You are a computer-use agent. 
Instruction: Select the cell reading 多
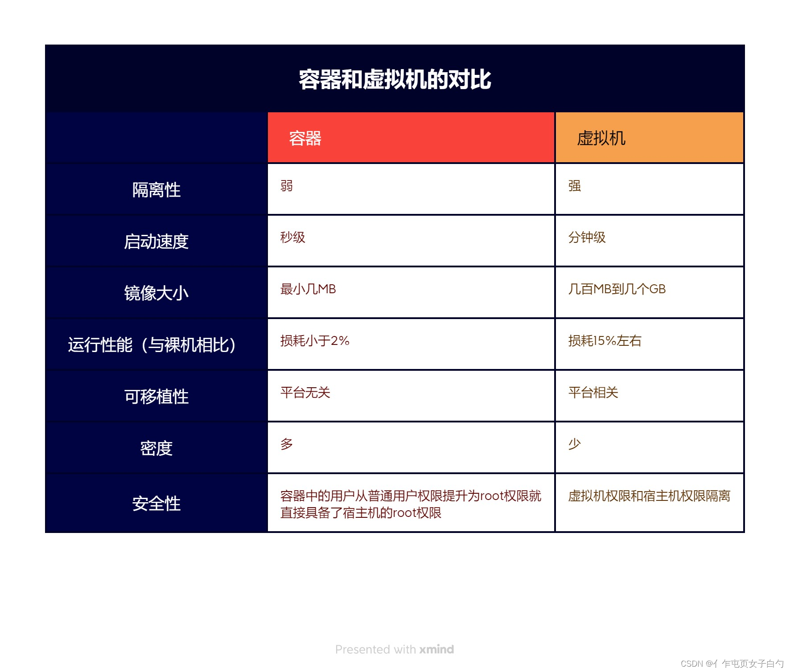coord(411,447)
